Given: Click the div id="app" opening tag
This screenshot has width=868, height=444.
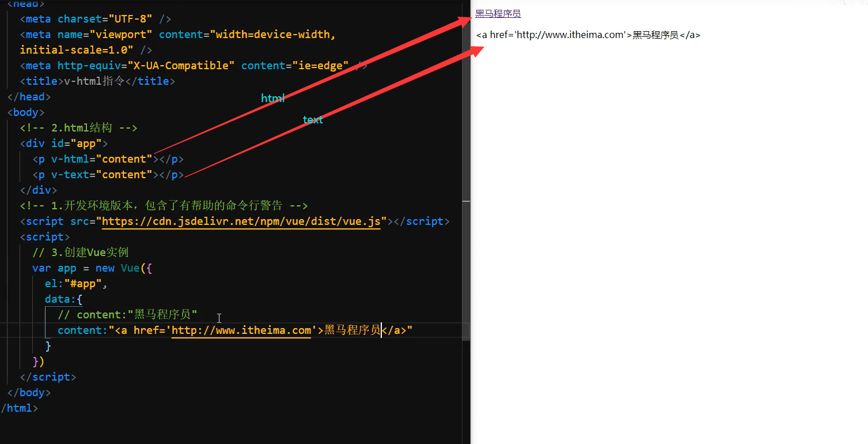Looking at the screenshot, I should [63, 144].
